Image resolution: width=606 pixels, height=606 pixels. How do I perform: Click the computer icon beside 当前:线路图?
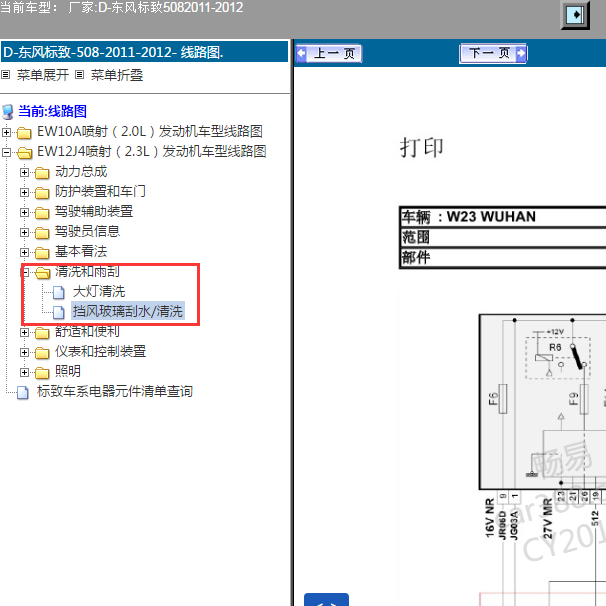coord(7,112)
